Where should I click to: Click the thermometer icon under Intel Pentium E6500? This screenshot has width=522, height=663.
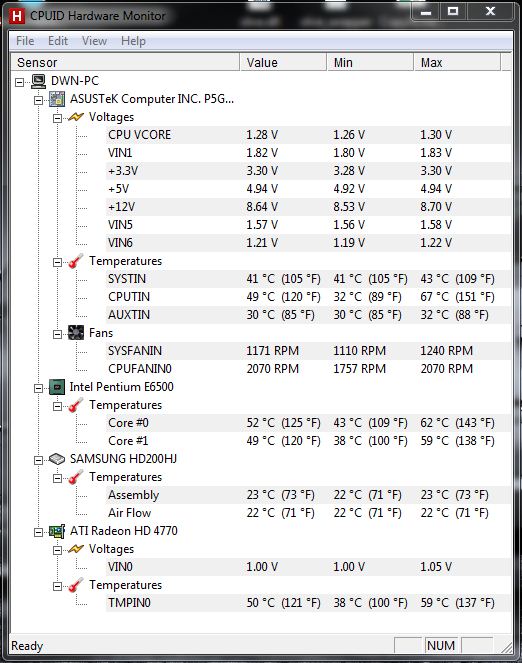tap(76, 405)
